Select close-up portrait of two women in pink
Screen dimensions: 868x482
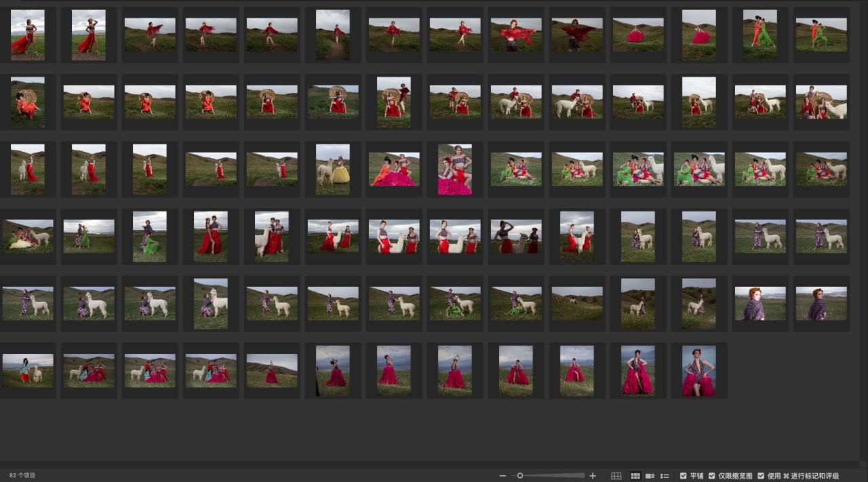tap(455, 169)
